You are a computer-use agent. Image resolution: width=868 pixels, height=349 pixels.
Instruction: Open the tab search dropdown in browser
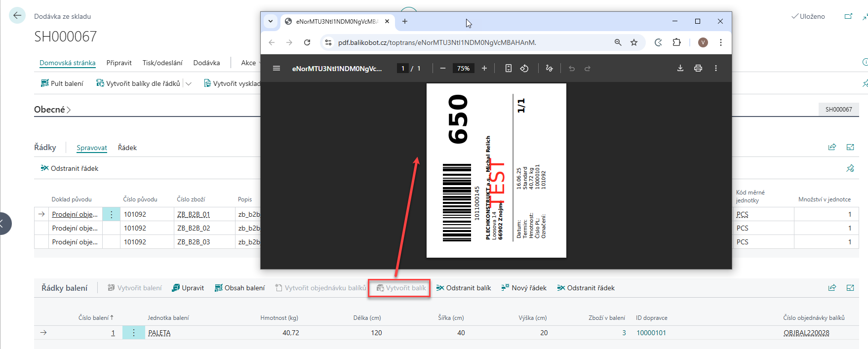point(271,21)
